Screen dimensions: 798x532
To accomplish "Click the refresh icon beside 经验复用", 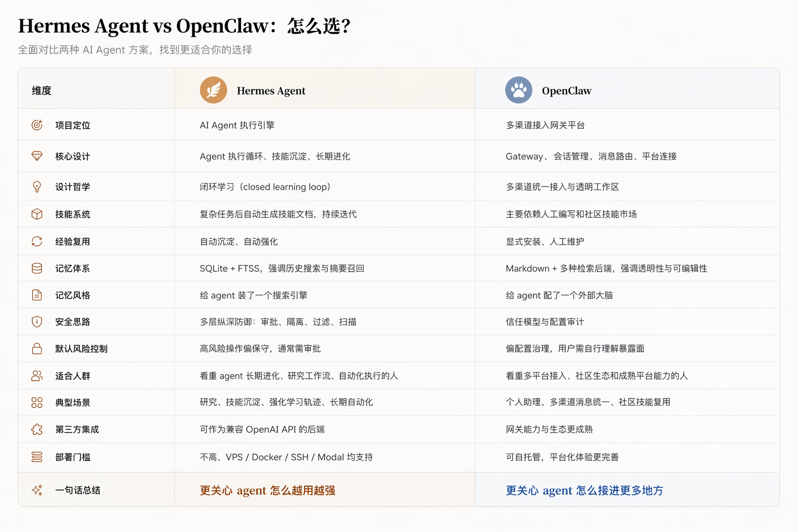I will pos(37,242).
